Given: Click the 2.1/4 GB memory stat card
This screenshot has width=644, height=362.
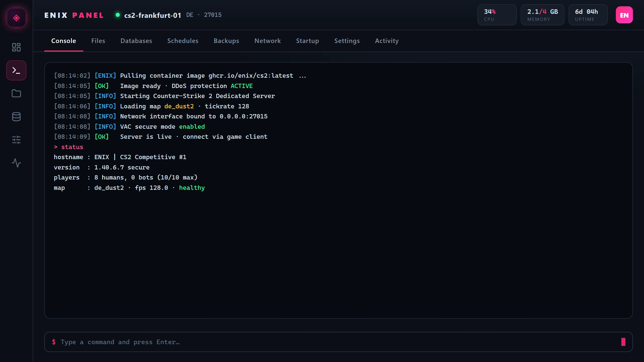Looking at the screenshot, I should [x=542, y=15].
